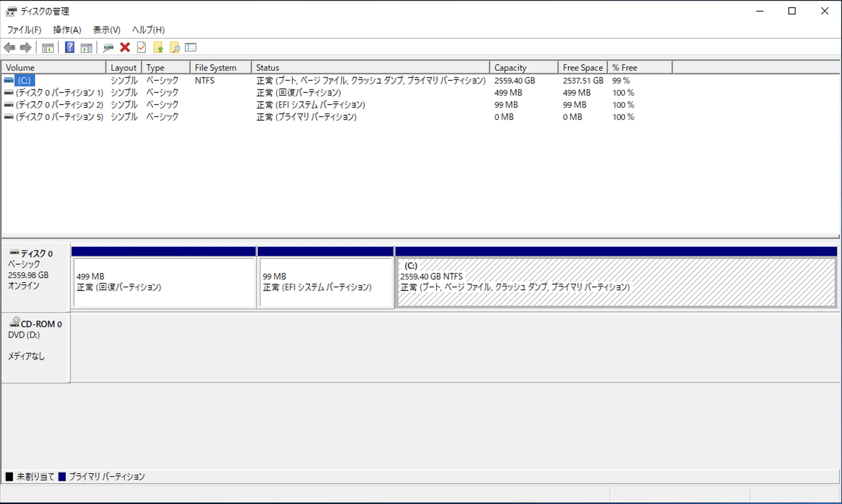Open the ヘルプ(H) menu
Image resolution: width=842 pixels, height=504 pixels.
pyautogui.click(x=148, y=30)
